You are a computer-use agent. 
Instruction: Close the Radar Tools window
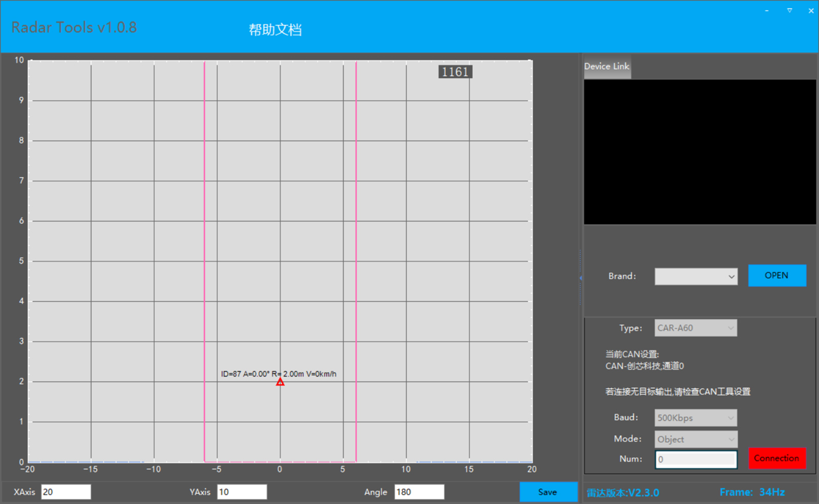coord(811,11)
